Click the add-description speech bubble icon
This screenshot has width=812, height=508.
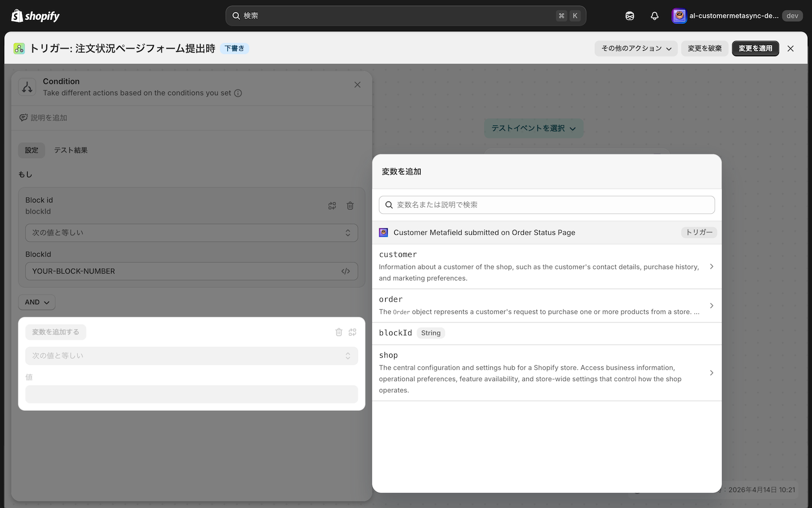[24, 118]
